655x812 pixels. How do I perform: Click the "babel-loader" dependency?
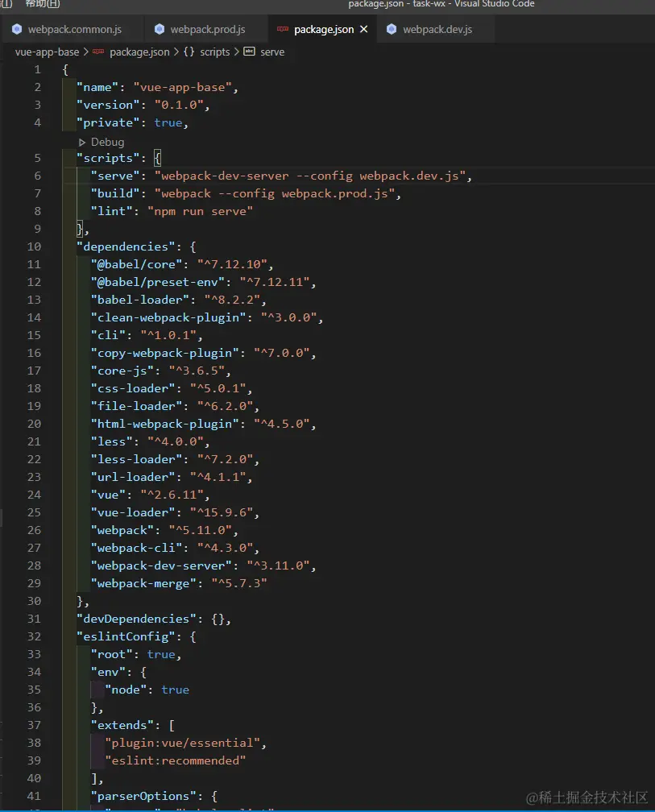(x=140, y=300)
